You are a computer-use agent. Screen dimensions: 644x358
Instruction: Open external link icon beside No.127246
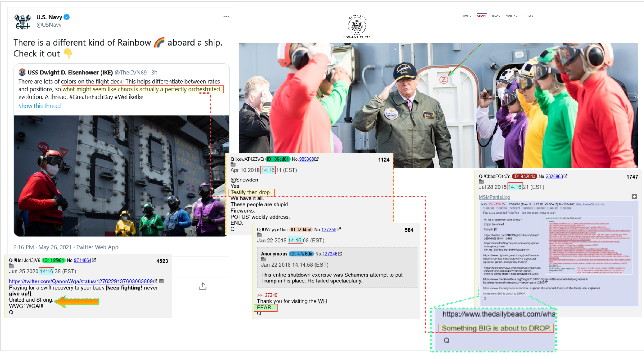click(x=340, y=253)
